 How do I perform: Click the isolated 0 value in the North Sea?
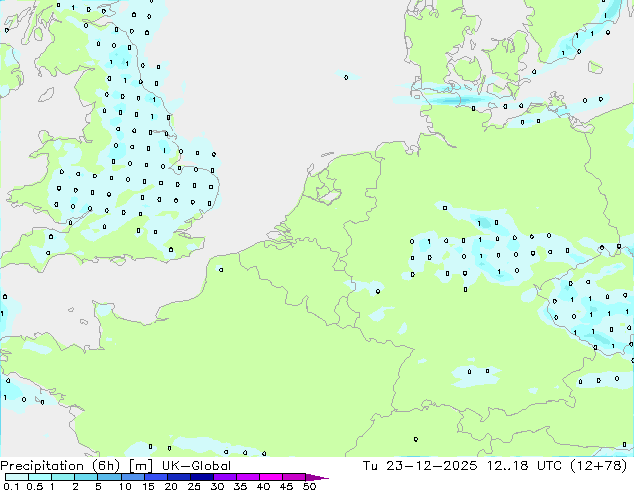pyautogui.click(x=346, y=77)
